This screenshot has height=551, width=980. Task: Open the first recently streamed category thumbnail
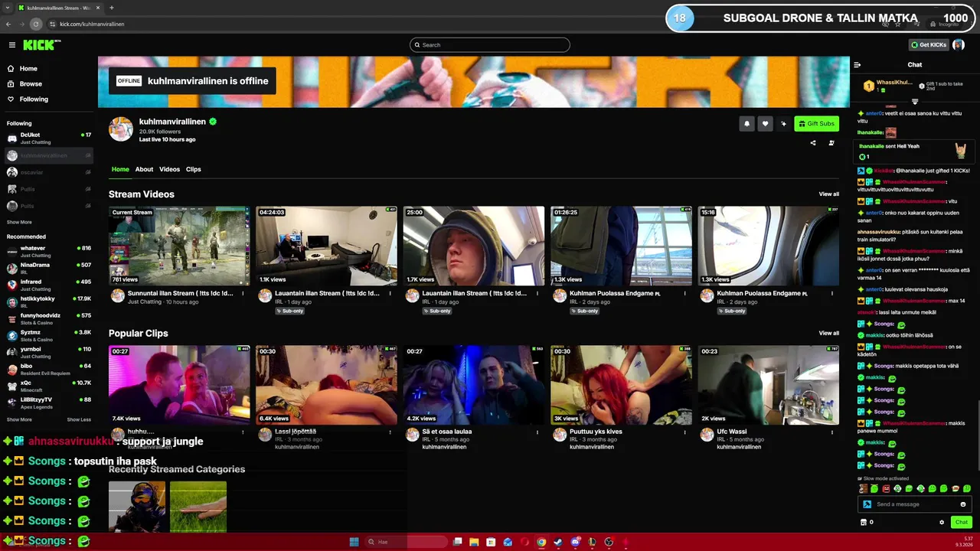pyautogui.click(x=137, y=507)
